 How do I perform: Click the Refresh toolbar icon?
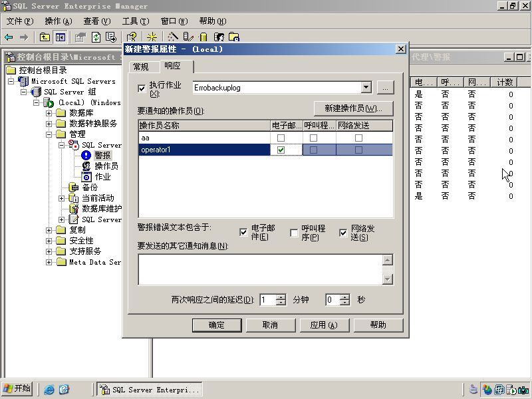coord(96,37)
